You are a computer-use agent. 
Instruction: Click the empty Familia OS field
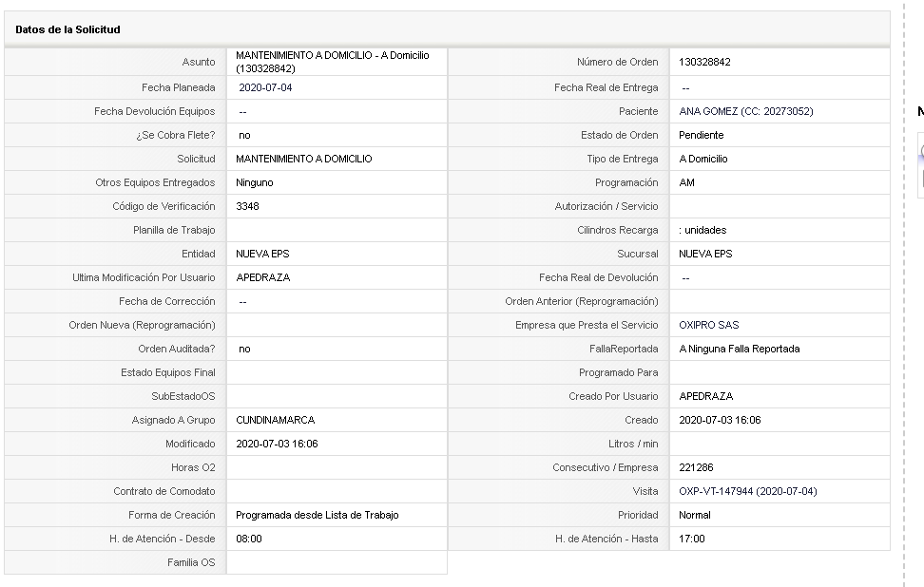[337, 562]
